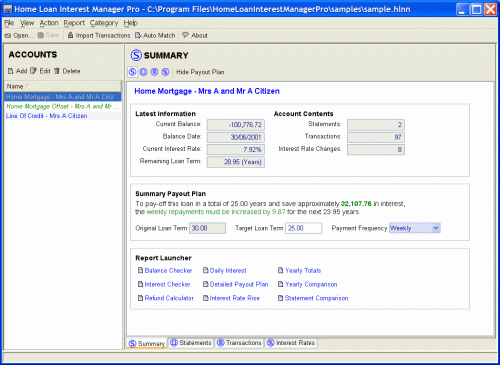Delete the selected account
Image resolution: width=500 pixels, height=365 pixels.
[67, 71]
